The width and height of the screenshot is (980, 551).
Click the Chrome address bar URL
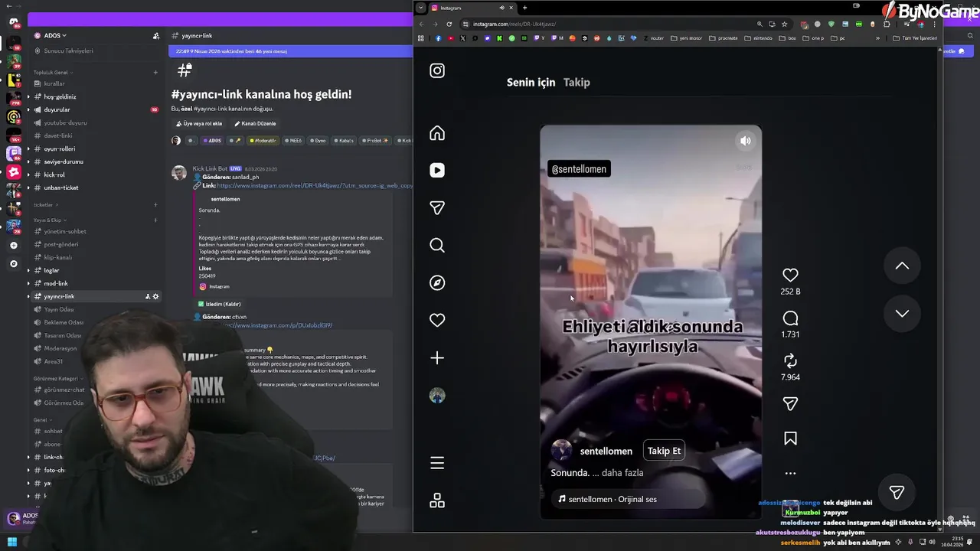(514, 24)
